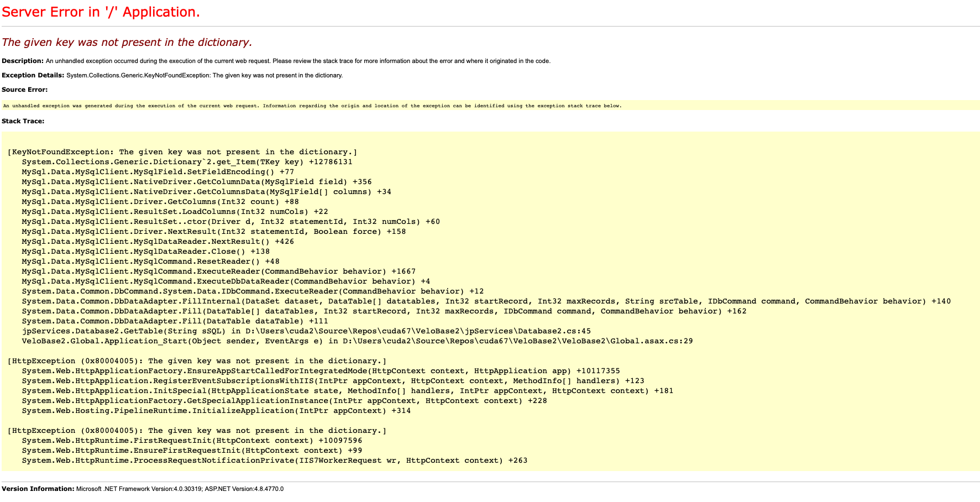
Task: Click the MySqlCommand.ResetReader() stack line
Action: [x=150, y=262]
